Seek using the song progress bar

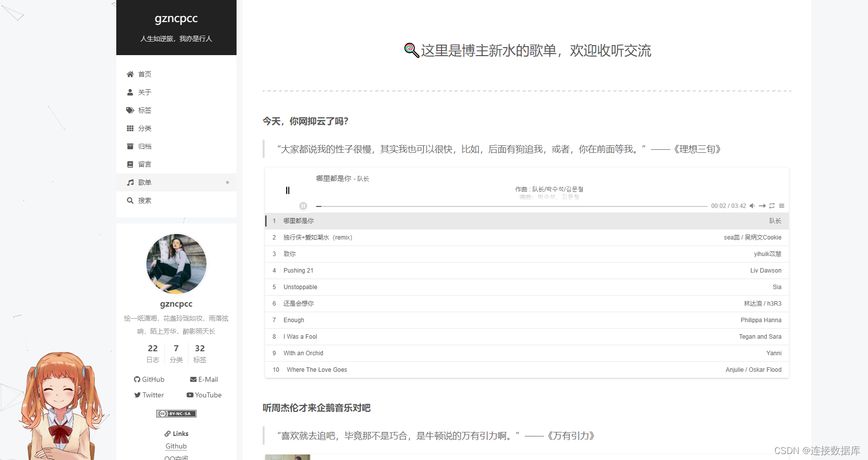(501, 205)
